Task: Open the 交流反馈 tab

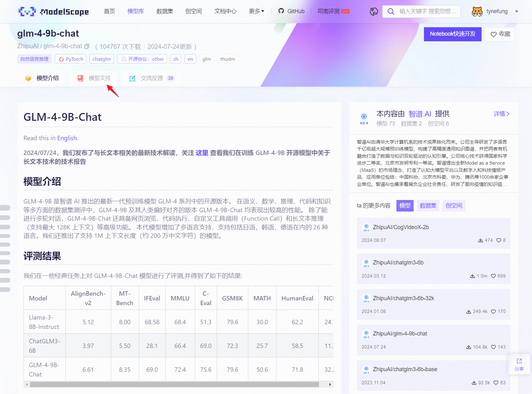Action: (x=152, y=78)
